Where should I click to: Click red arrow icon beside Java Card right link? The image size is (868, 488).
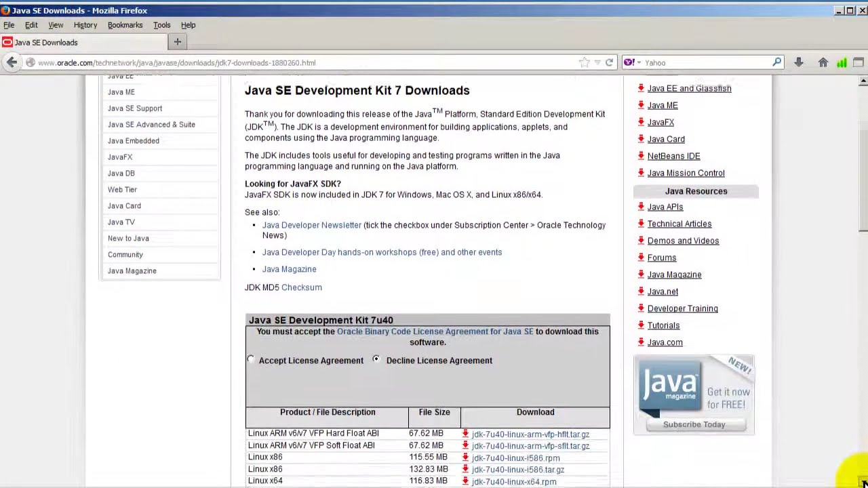point(641,139)
